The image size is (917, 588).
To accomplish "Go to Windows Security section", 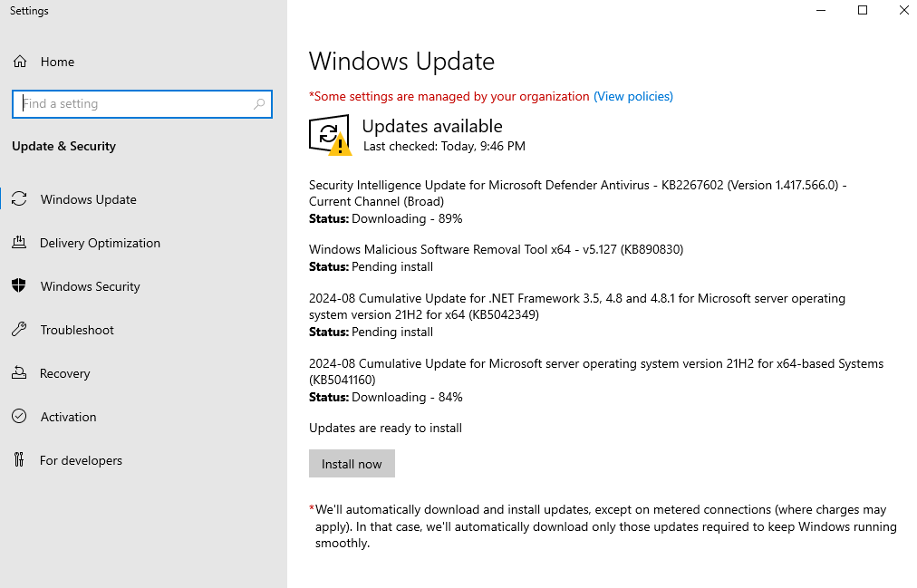I will tap(90, 286).
